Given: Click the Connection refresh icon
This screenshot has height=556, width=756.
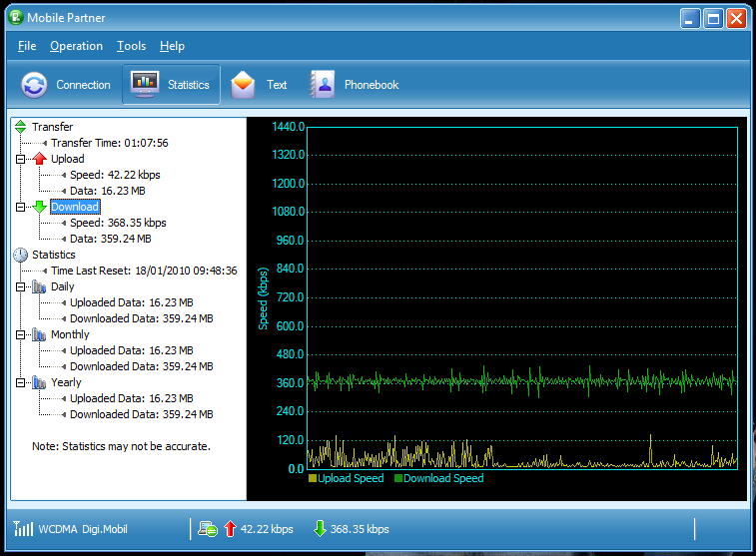Looking at the screenshot, I should tap(34, 85).
